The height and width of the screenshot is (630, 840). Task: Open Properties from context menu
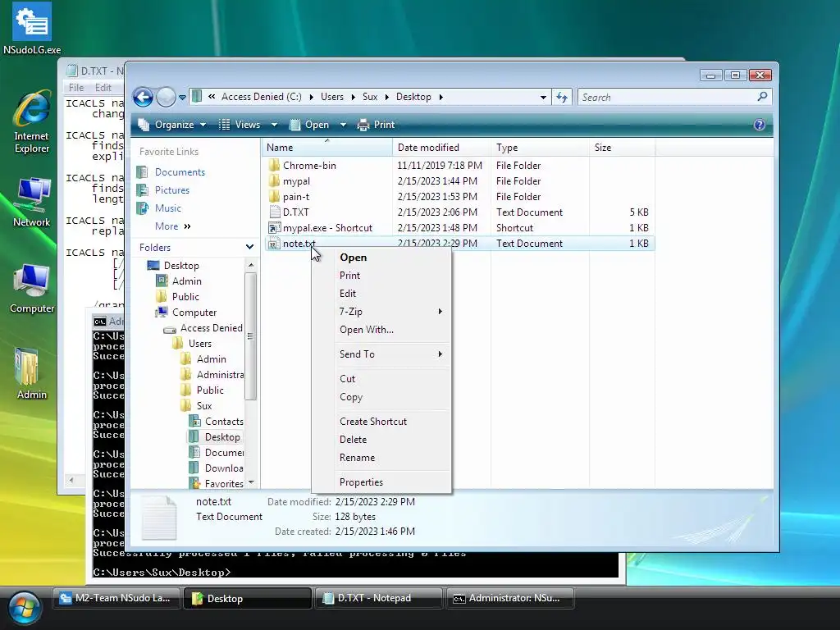(381, 482)
